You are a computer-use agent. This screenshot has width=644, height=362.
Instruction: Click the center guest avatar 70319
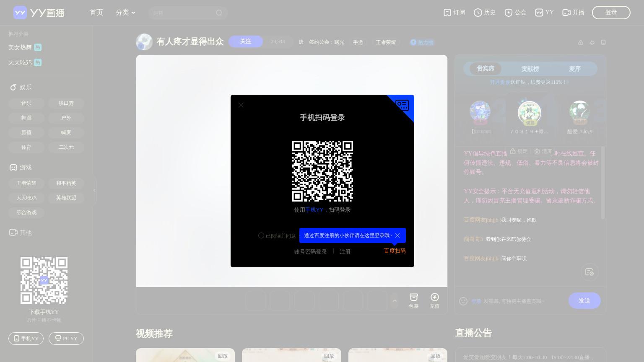(x=530, y=112)
